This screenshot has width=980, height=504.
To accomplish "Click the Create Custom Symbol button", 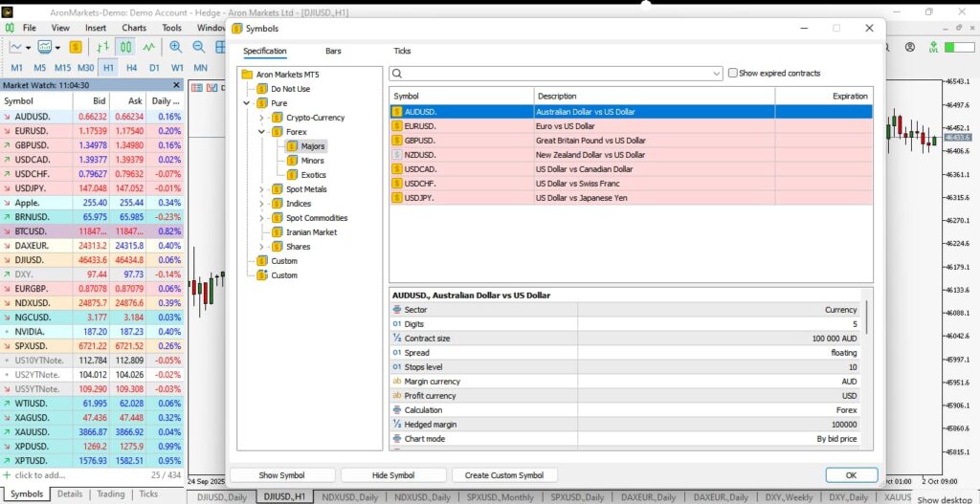I will [x=504, y=475].
